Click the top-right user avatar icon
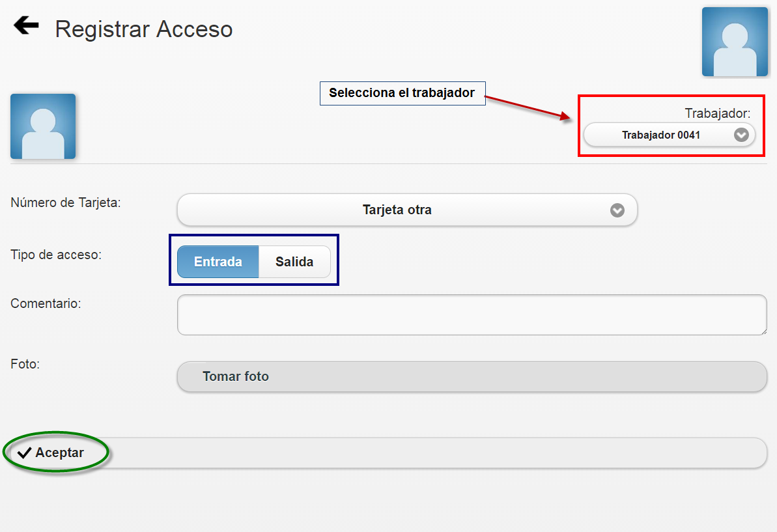 pos(735,42)
